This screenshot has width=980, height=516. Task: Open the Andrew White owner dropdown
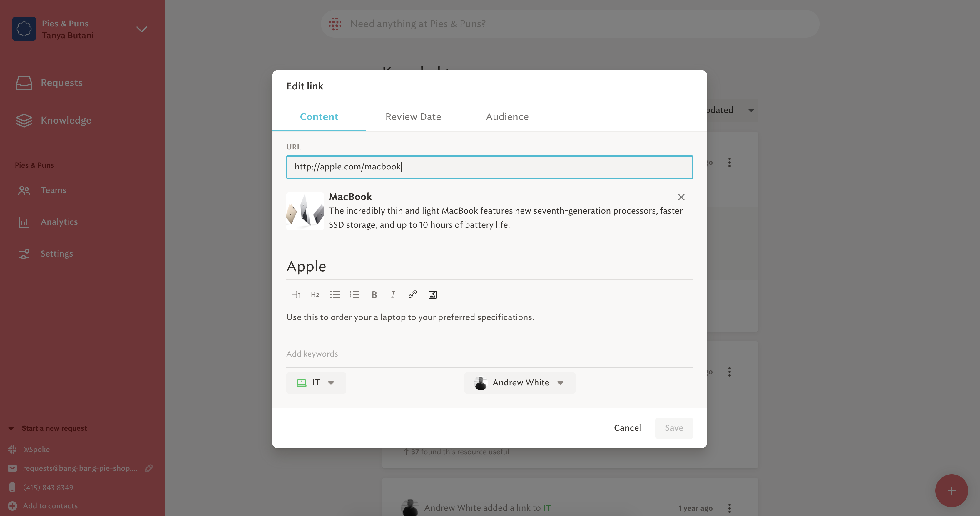tap(520, 383)
